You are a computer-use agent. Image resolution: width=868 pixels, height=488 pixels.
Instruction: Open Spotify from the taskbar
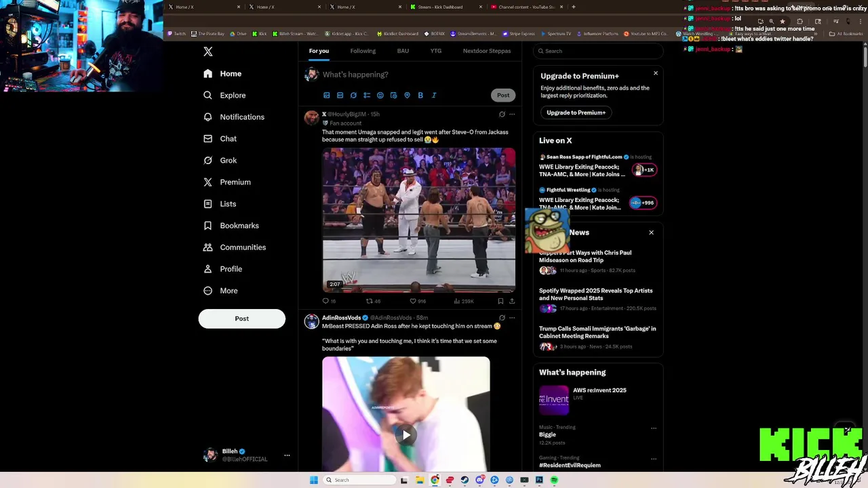(554, 480)
